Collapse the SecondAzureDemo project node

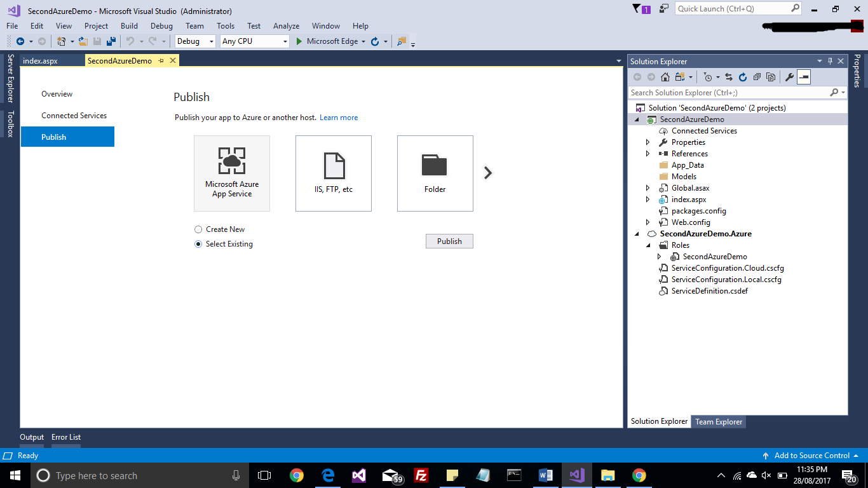(637, 119)
